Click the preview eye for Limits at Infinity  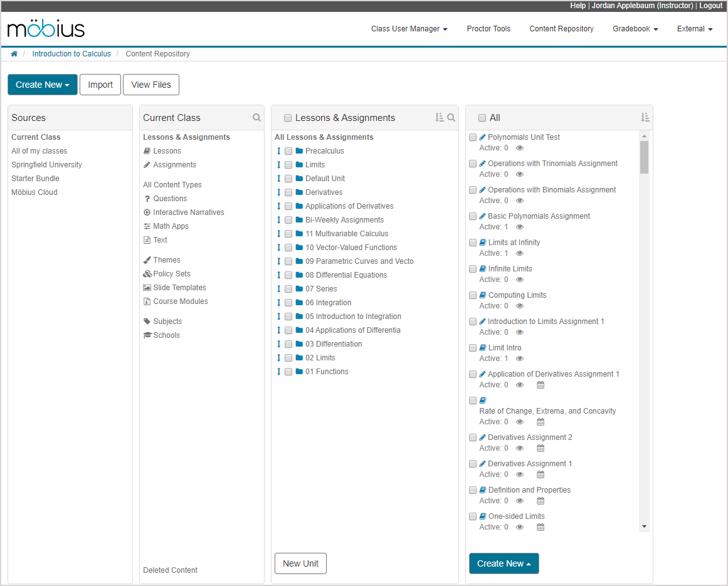coord(519,253)
